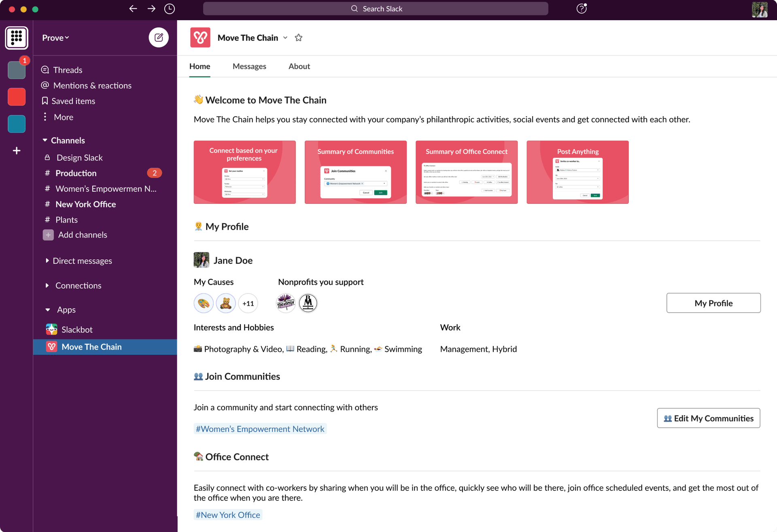Collapse the Channels section
This screenshot has height=532, width=777.
(45, 140)
